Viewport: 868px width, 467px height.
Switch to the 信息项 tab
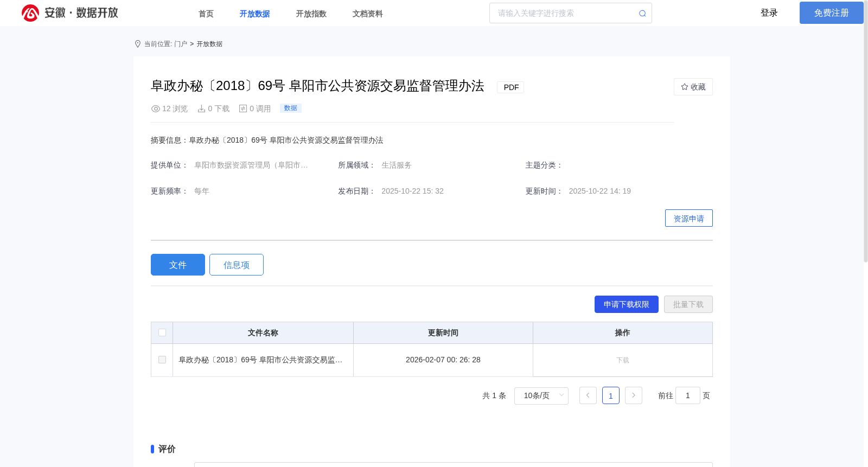pyautogui.click(x=237, y=265)
